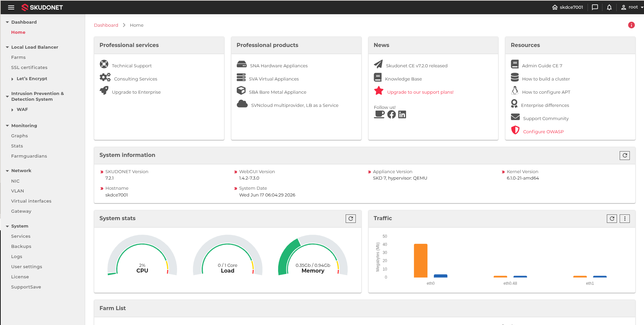
Task: Click the Linux penguin APT icon
Action: 515,90
